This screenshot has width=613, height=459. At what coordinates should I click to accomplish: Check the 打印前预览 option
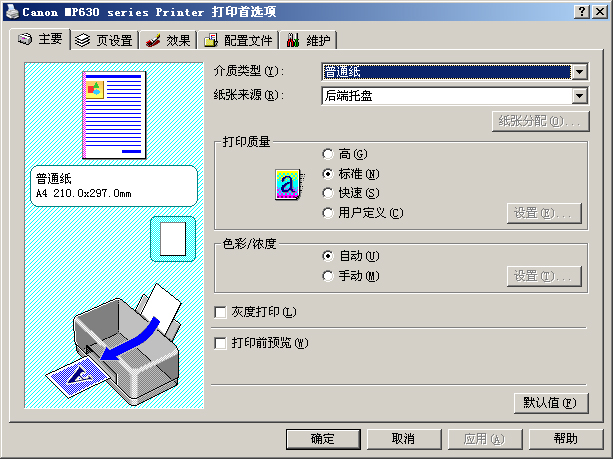(x=220, y=343)
